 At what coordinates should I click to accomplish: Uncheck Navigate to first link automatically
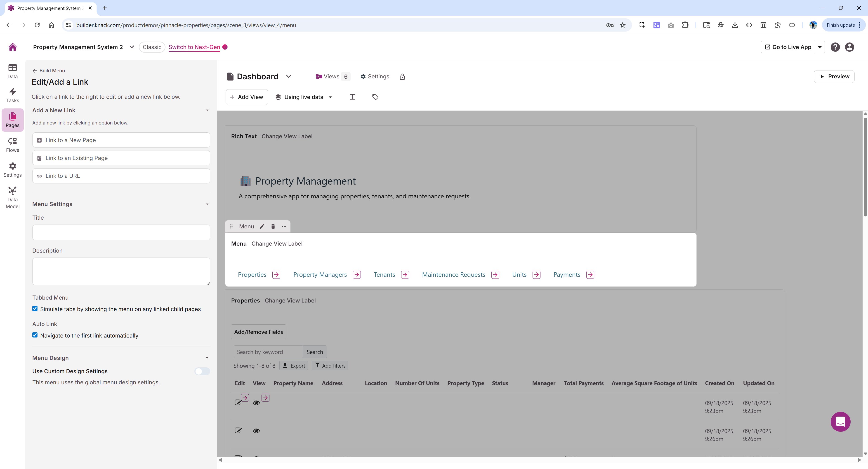35,335
